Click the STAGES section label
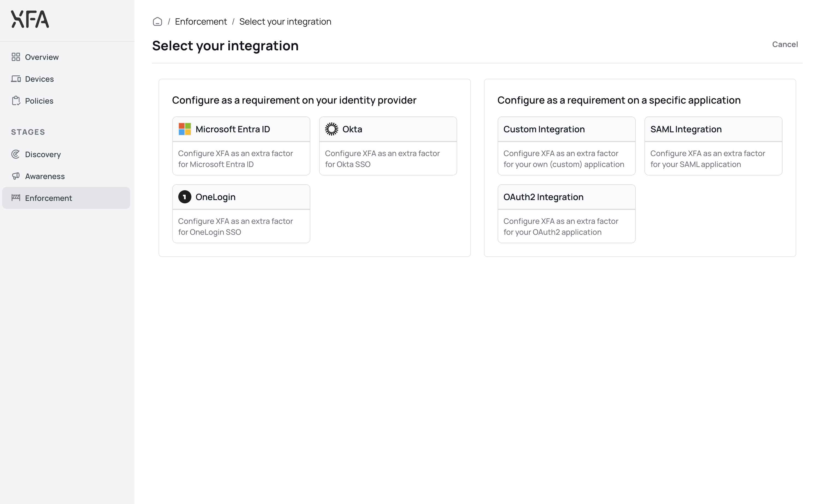This screenshot has width=817, height=504. pyautogui.click(x=28, y=132)
